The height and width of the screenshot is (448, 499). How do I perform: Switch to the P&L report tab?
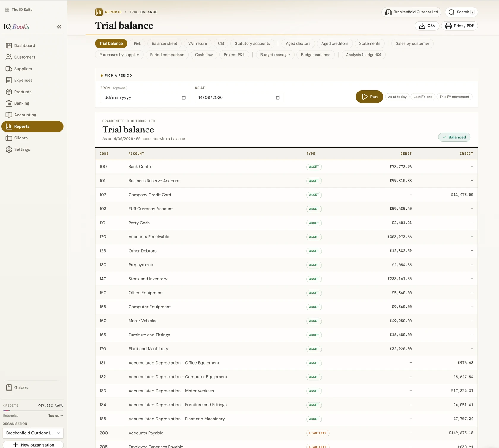click(x=137, y=43)
